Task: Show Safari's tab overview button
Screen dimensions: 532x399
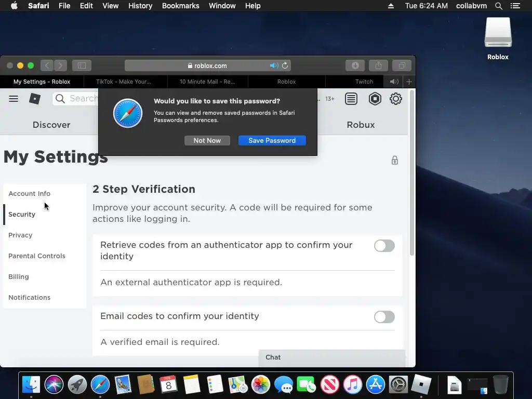Action: click(402, 65)
